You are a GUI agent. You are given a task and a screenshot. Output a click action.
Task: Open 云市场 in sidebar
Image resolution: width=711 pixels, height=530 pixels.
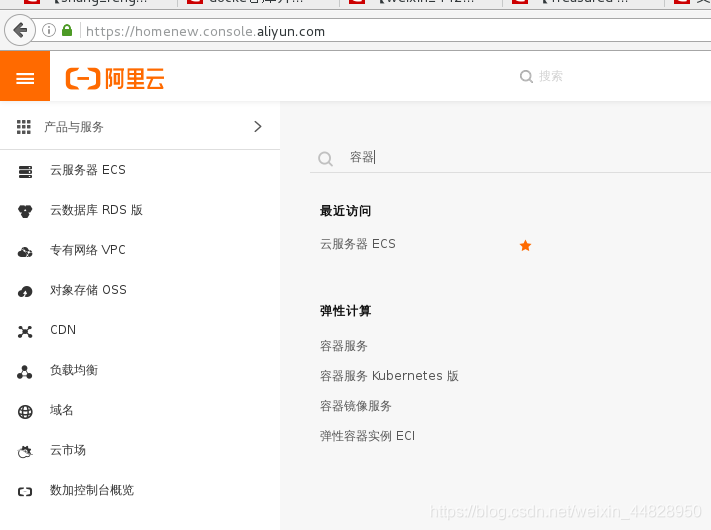68,450
